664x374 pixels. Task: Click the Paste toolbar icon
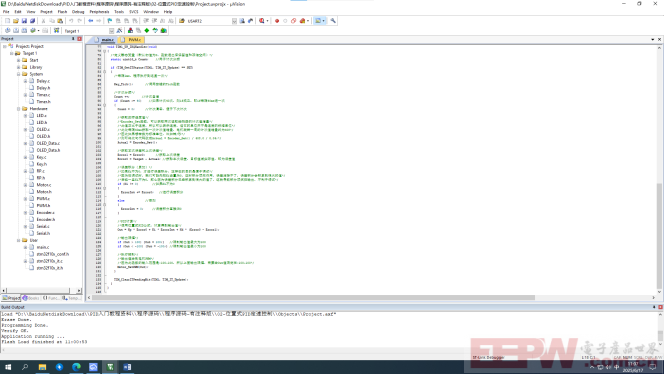click(x=60, y=21)
